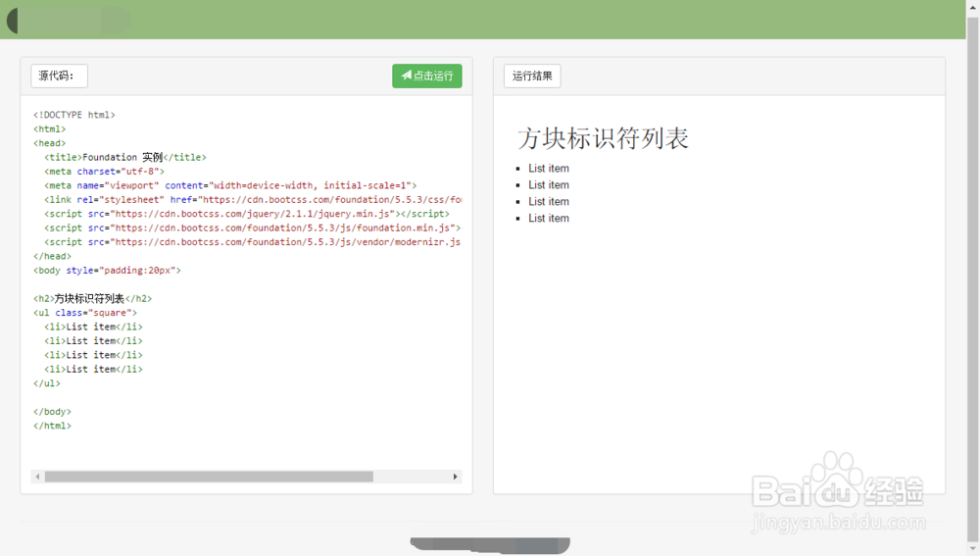Click the right arrow of code scrollbar
Viewport: 980px width, 556px height.
pos(455,477)
